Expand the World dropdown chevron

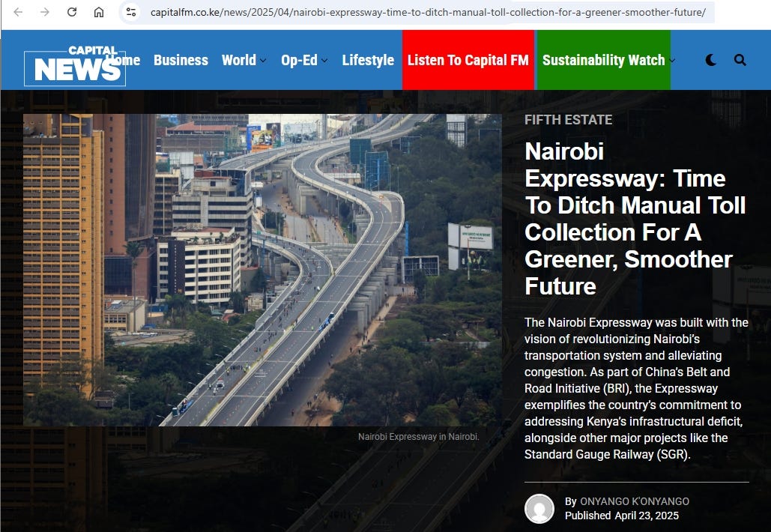(x=263, y=61)
